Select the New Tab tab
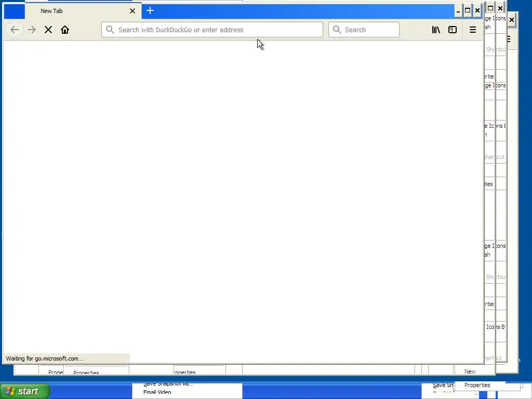Viewport: 532px width, 399px height. [84, 11]
